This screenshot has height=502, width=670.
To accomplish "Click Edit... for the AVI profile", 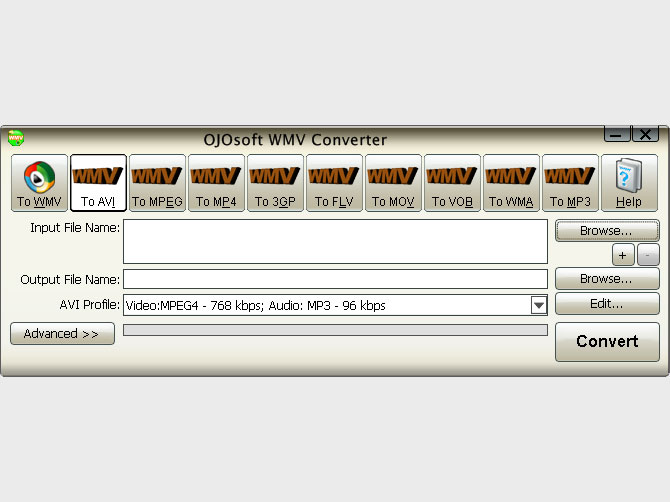I will (x=607, y=303).
